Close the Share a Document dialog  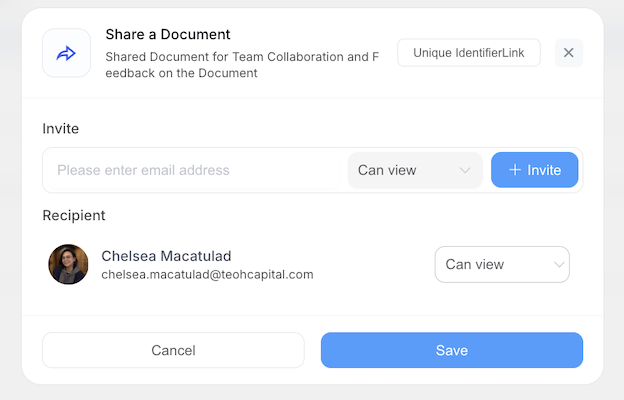click(569, 53)
